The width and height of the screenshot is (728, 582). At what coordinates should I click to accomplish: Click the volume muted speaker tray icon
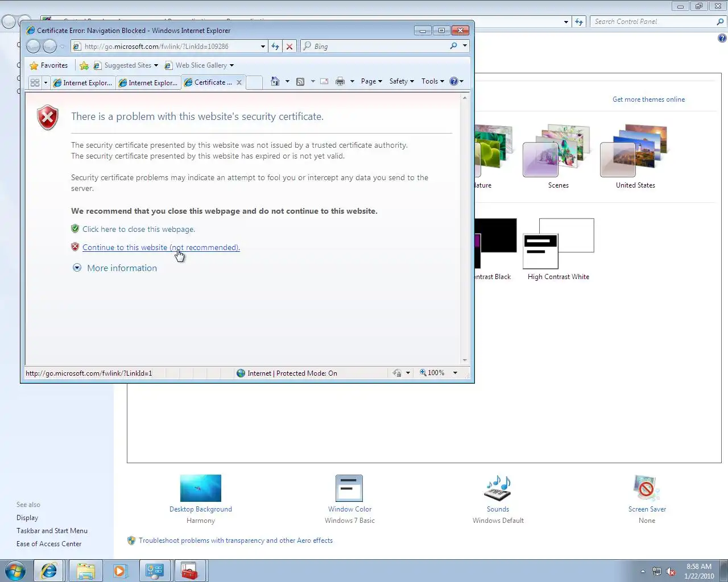(671, 571)
